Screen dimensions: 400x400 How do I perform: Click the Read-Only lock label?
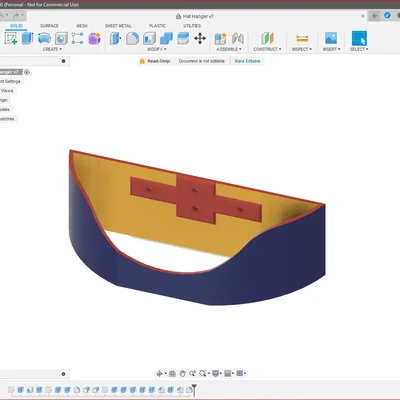point(155,61)
